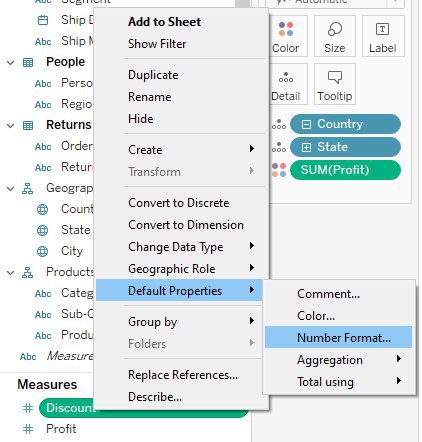The image size is (422, 442).
Task: Select the Discount measure pill
Action: coord(67,408)
